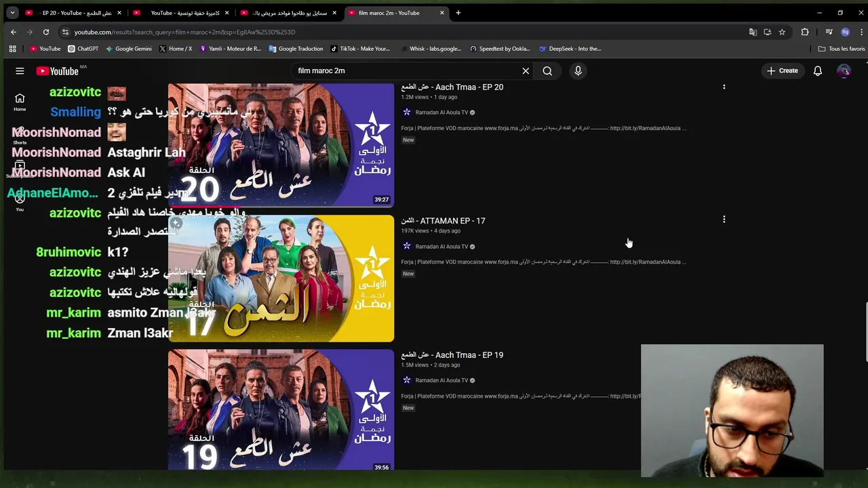
Task: Play the ATTAMAN episode 17 thumbnail
Action: [x=281, y=278]
